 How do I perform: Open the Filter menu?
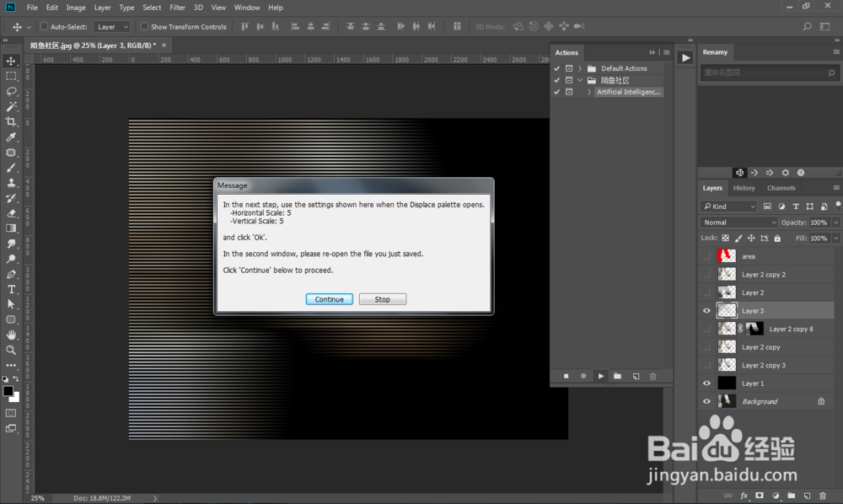[177, 8]
